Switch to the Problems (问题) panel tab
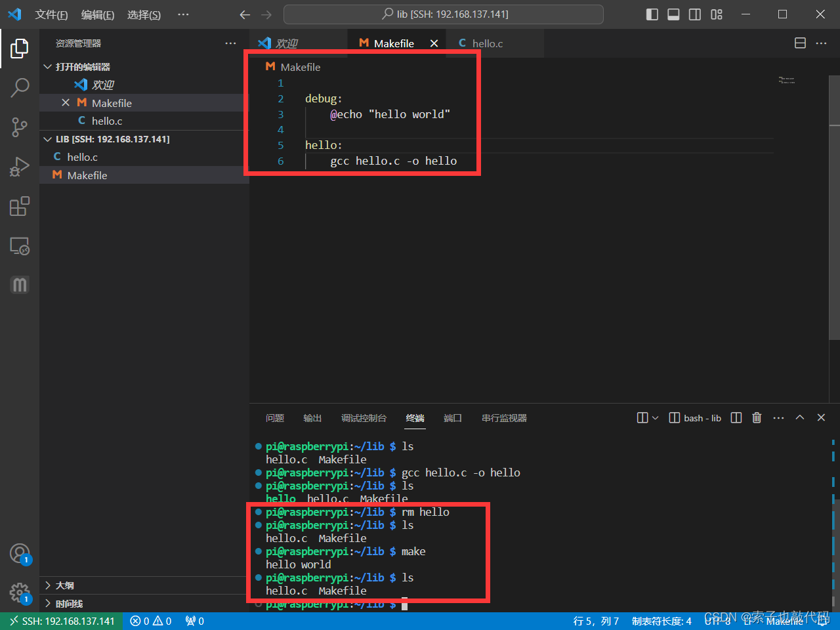840x630 pixels. (275, 418)
